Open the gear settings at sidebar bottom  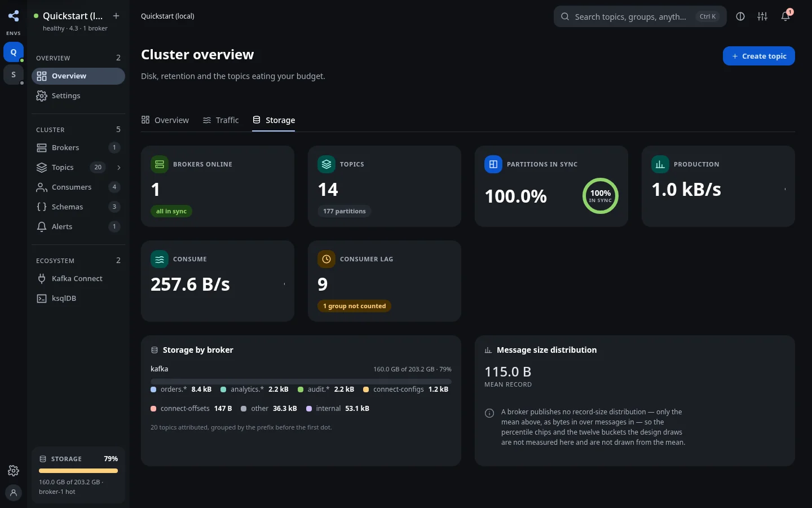[14, 471]
